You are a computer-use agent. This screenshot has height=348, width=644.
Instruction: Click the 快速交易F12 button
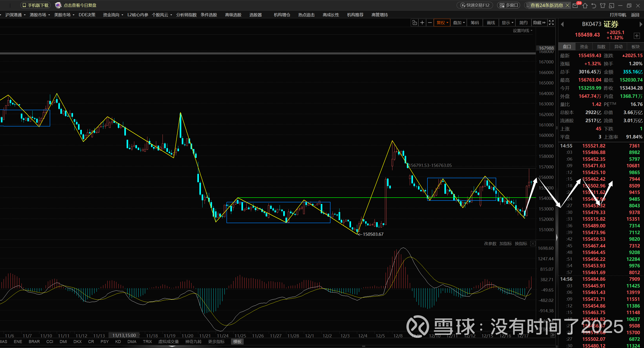[475, 5]
